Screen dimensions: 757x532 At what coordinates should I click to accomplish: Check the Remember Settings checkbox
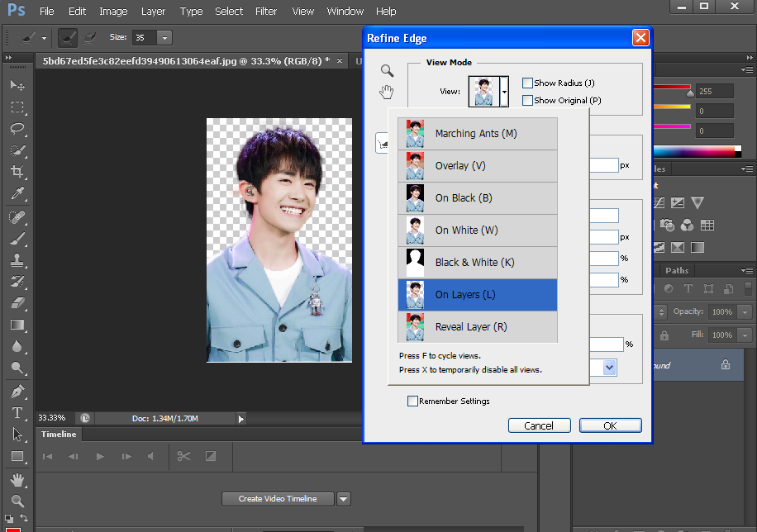click(x=412, y=401)
